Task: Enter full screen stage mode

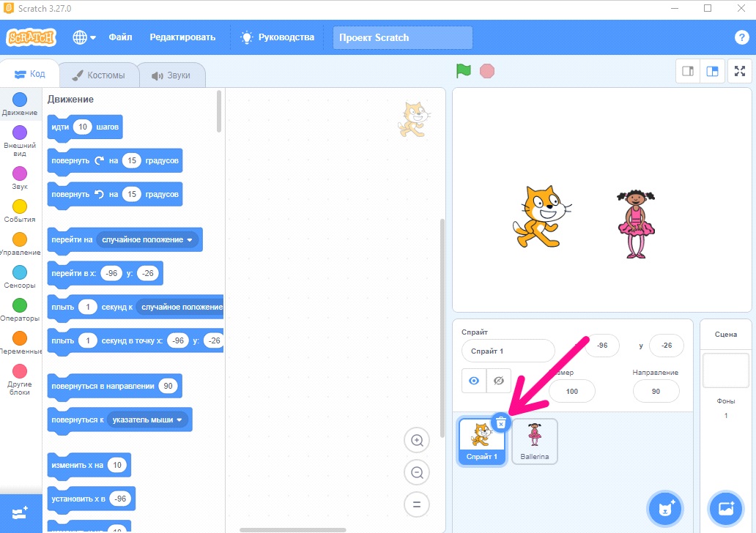Action: point(740,71)
